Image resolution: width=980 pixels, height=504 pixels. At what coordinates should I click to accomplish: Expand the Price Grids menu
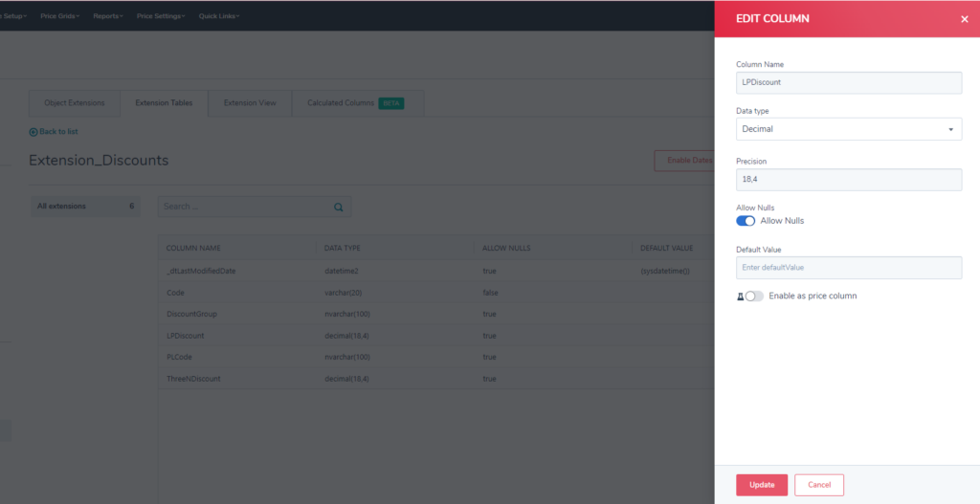[x=59, y=16]
